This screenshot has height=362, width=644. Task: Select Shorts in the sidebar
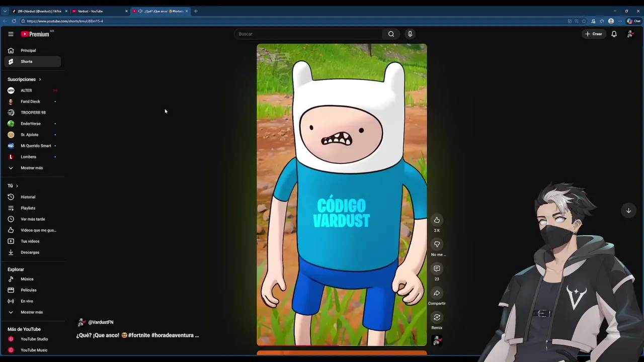click(32, 61)
